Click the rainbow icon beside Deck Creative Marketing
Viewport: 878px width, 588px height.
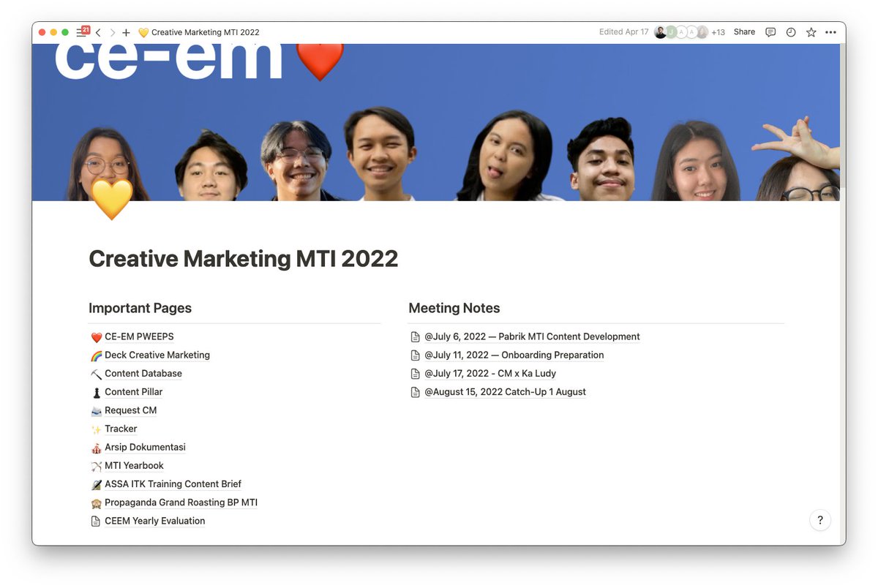95,355
